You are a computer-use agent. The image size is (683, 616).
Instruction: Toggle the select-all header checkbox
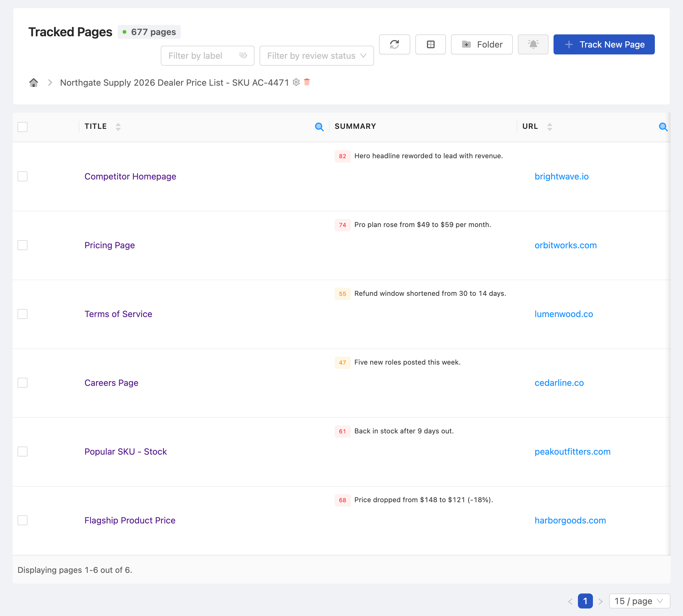[x=22, y=127]
